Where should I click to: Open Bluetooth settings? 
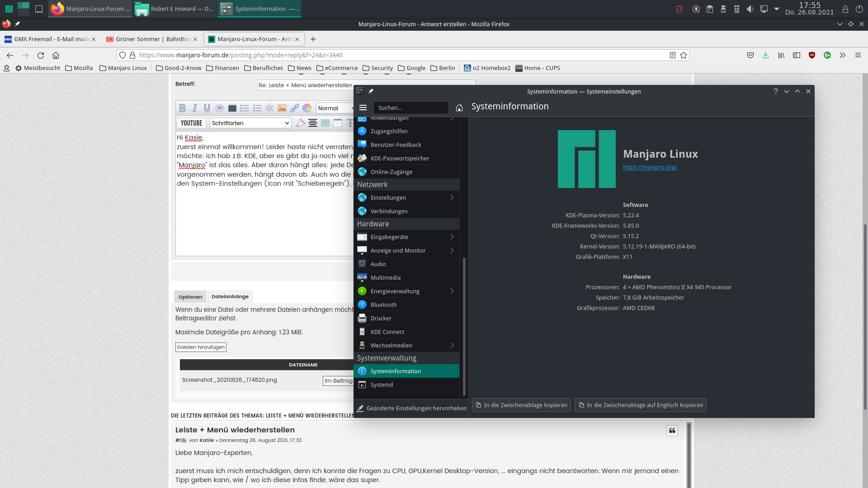[406, 305]
